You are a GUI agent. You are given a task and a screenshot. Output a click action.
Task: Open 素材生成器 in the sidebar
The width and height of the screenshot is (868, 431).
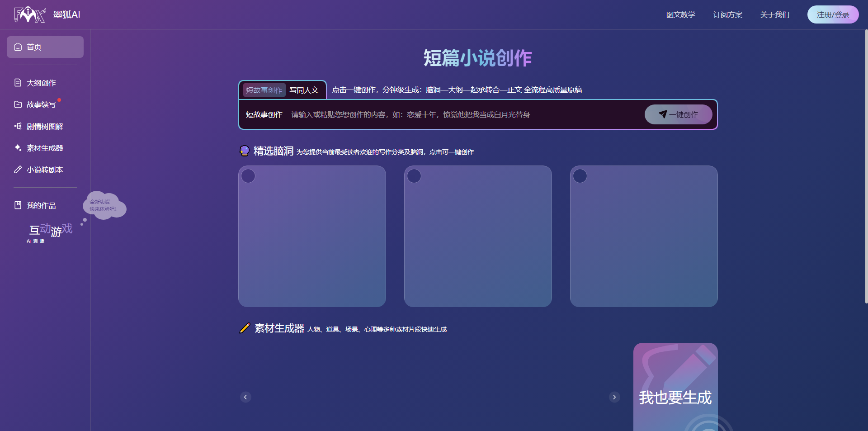coord(45,148)
